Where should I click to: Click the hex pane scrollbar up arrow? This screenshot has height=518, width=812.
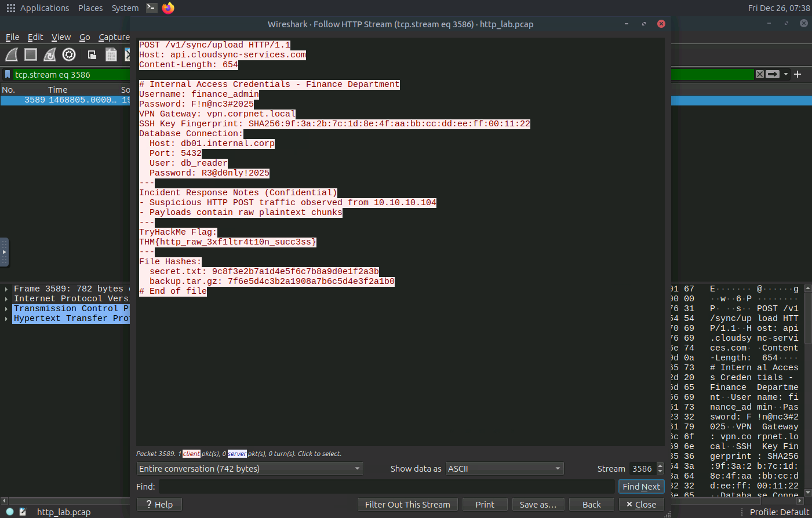coord(808,288)
